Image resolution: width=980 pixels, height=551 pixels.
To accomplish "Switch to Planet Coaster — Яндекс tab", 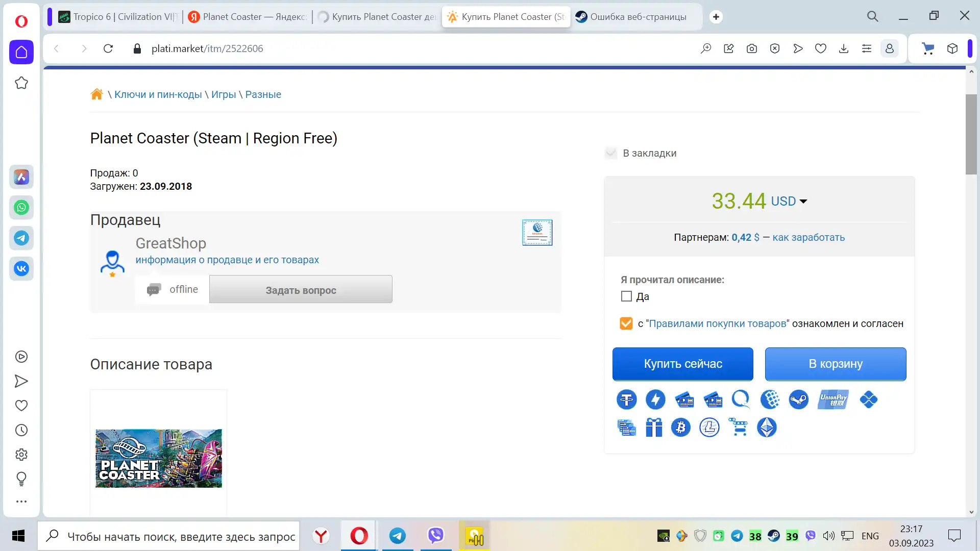I will click(247, 17).
